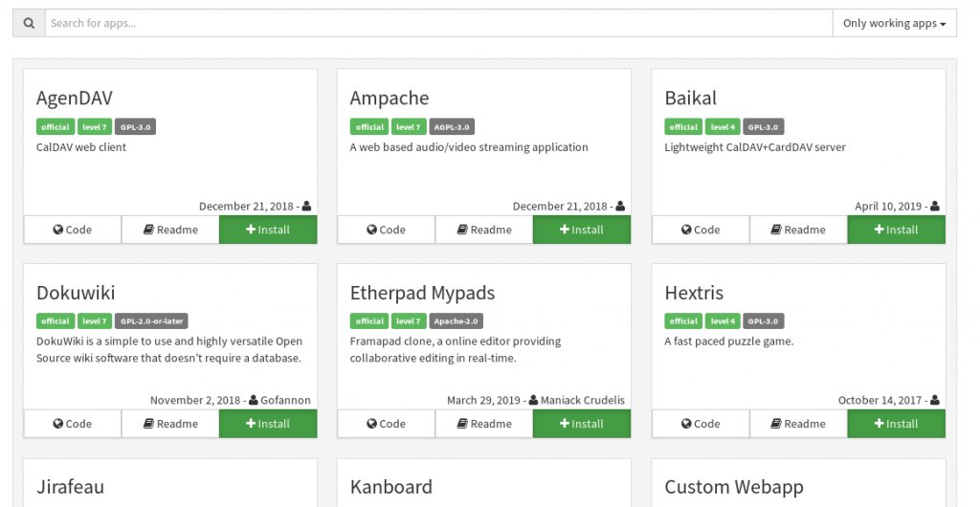Install Hextris app
Screen dimensions: 980x507
click(x=896, y=424)
